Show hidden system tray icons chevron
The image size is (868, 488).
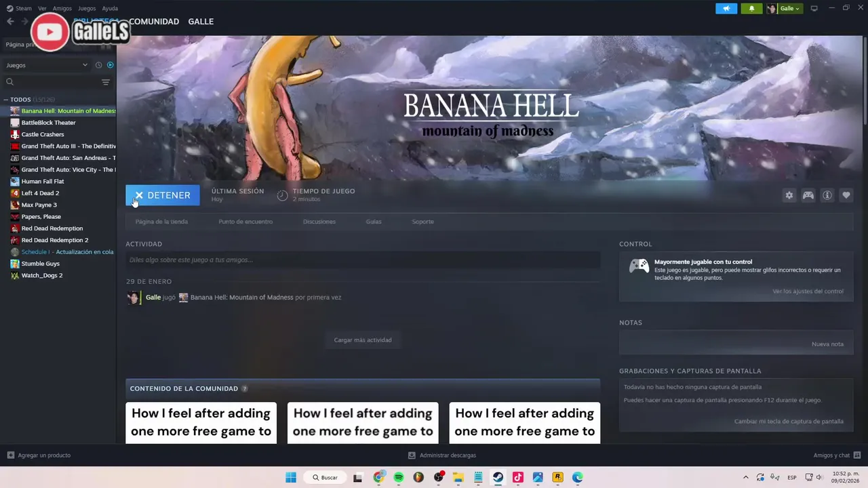point(746,477)
